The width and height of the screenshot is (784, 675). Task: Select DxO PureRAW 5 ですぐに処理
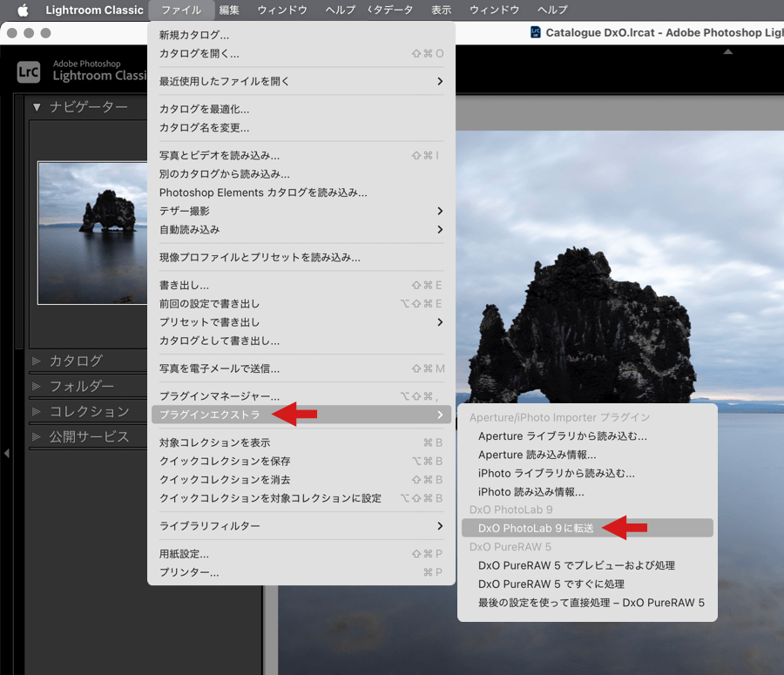point(587,584)
